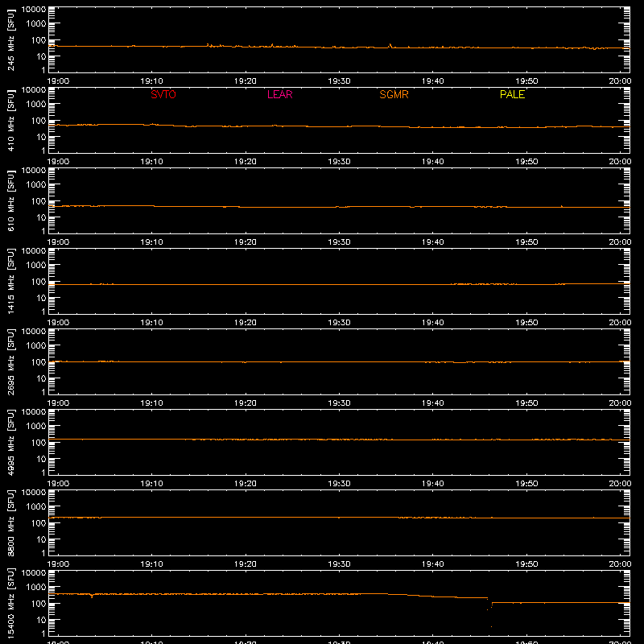644x644 pixels.
Task: Click the 1000 label on 2695 MHz axis
Action: [36, 345]
